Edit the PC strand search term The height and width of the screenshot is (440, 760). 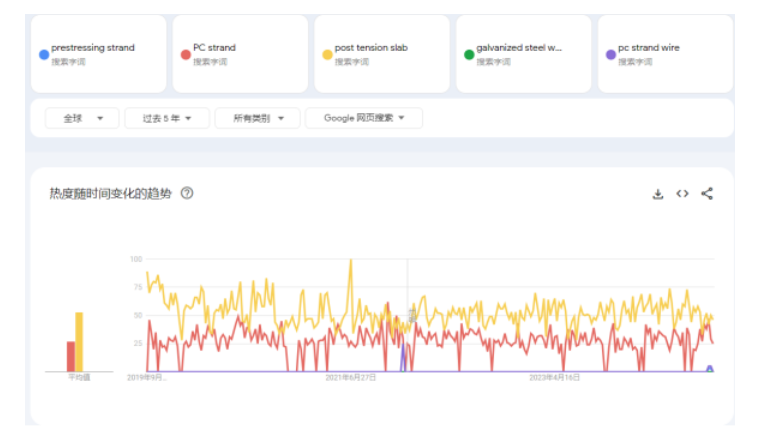[x=215, y=48]
